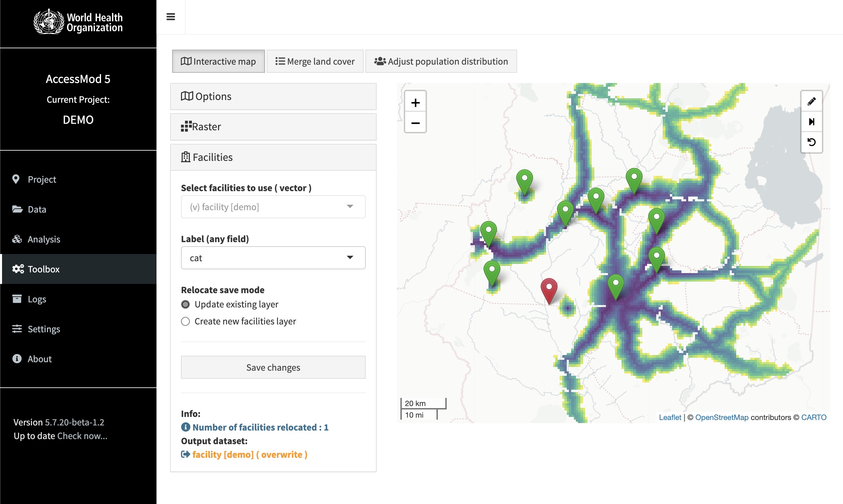Click the Check now update link
Screen dimensions: 843x504
pyautogui.click(x=82, y=436)
